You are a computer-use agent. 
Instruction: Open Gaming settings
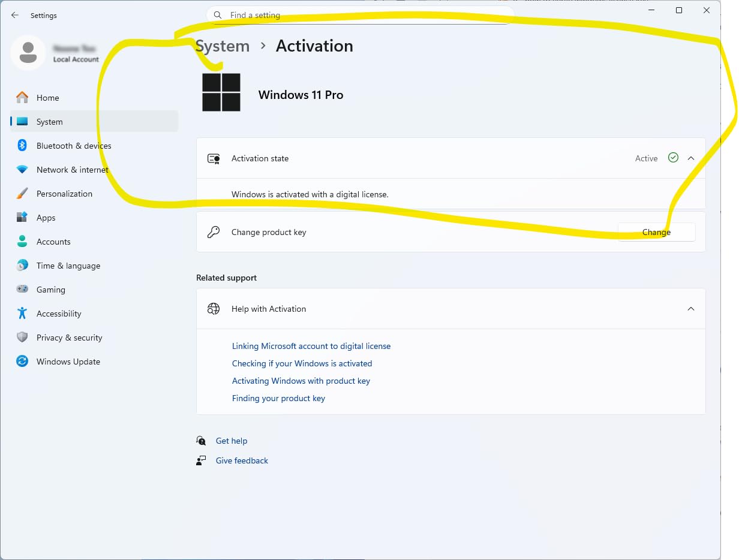pyautogui.click(x=94, y=290)
